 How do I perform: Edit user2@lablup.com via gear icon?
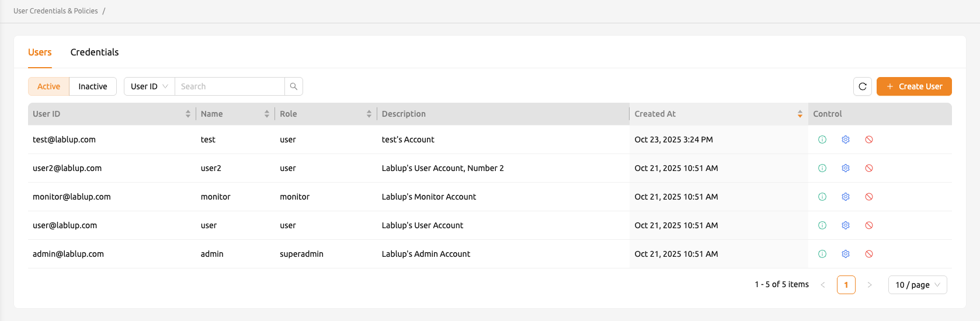[846, 168]
